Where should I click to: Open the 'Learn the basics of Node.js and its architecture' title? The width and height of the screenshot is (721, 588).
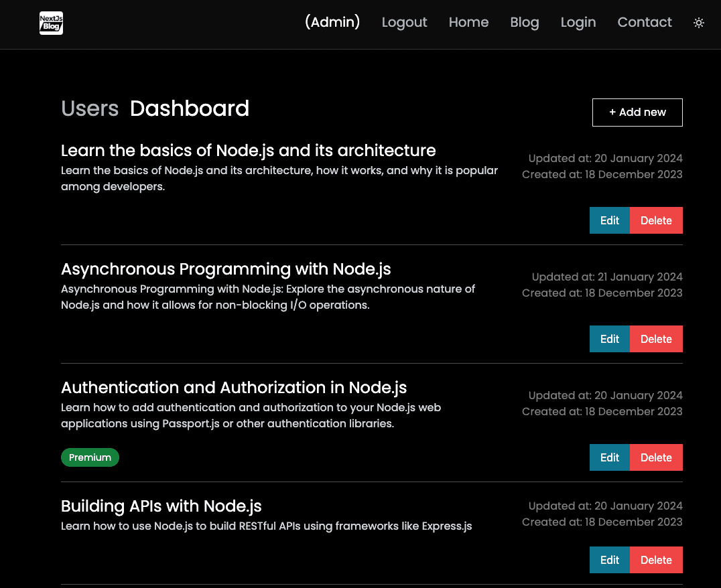(249, 151)
